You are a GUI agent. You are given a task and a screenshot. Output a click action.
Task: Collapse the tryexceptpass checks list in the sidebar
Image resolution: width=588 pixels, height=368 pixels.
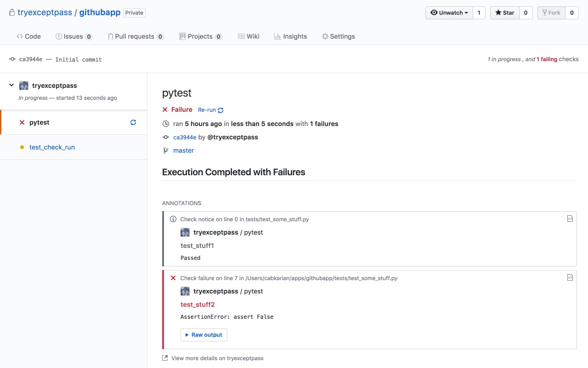point(11,85)
